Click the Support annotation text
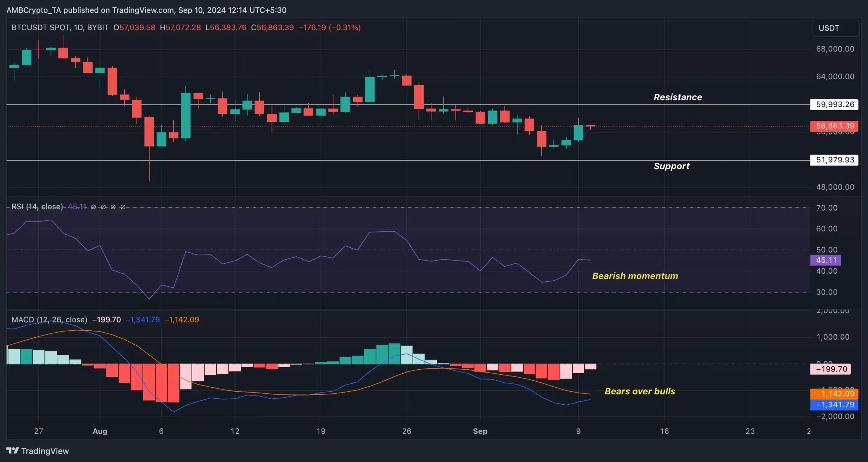This screenshot has width=868, height=462. 672,166
